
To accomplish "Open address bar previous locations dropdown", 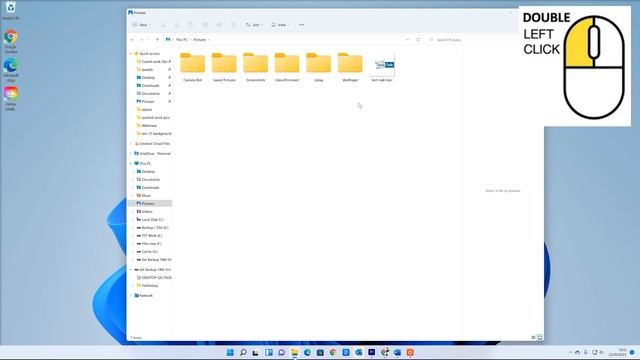I will coord(407,40).
